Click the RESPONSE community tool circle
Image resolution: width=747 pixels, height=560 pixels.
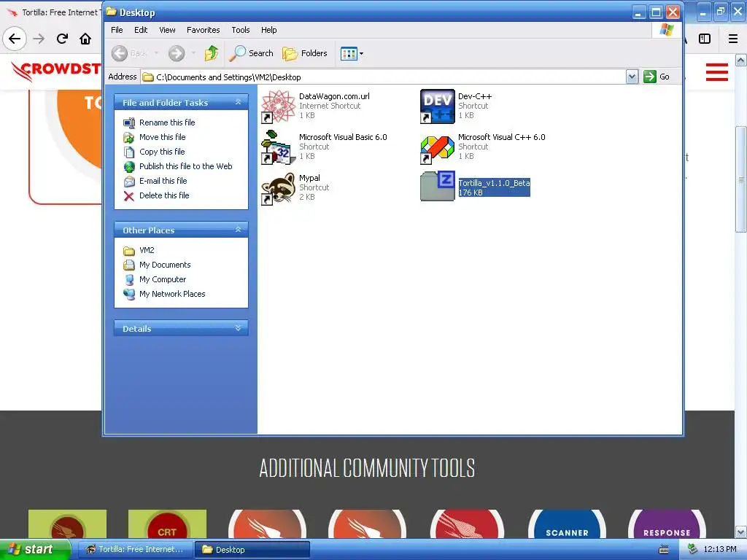point(667,524)
